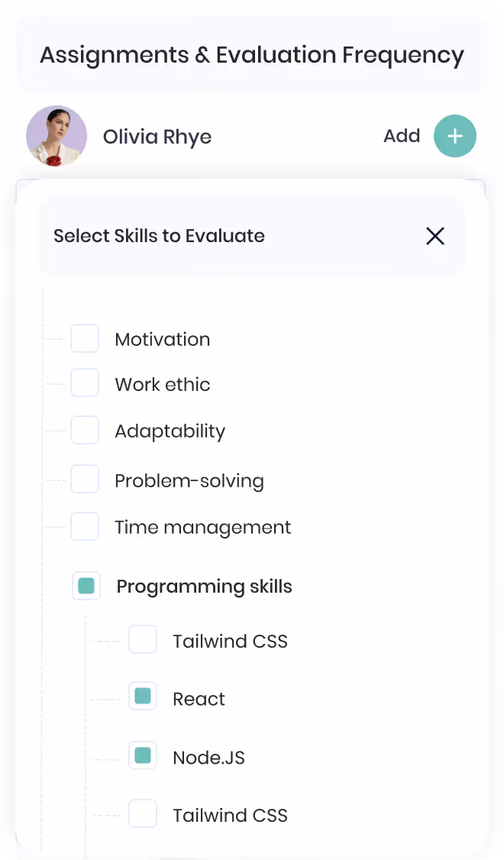Select the Motivation skill label
Viewport: 504px width, 860px height.
[163, 340]
